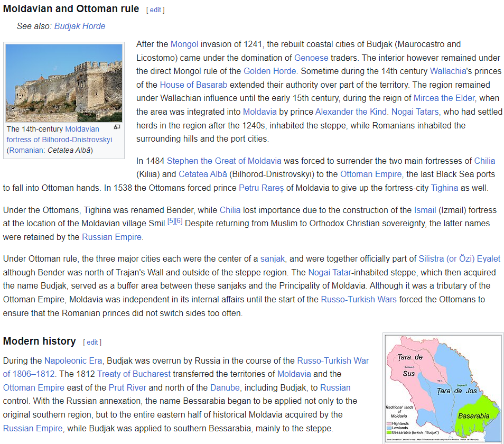Open Russo-Turkish War of 1806–1812 link

pyautogui.click(x=333, y=360)
